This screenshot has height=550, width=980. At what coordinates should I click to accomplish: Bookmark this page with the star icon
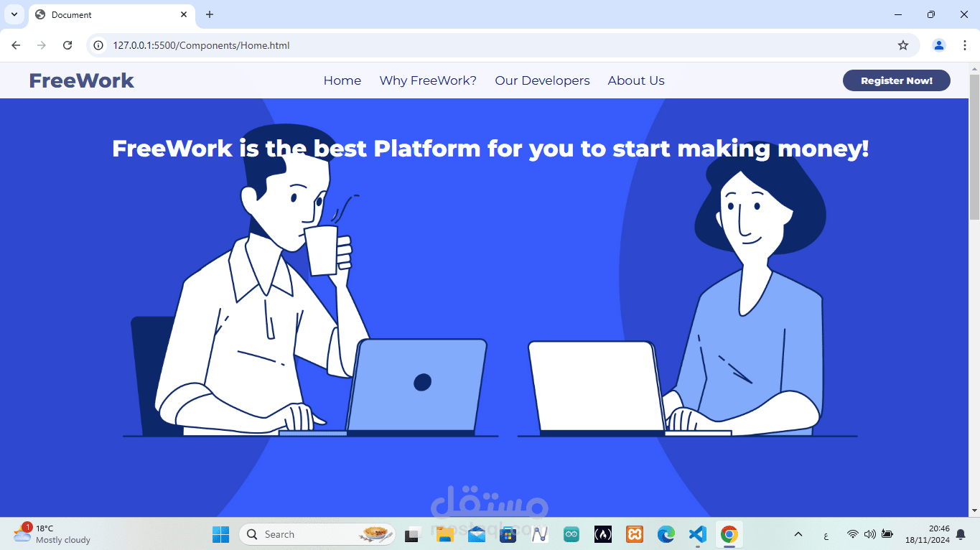pos(903,45)
